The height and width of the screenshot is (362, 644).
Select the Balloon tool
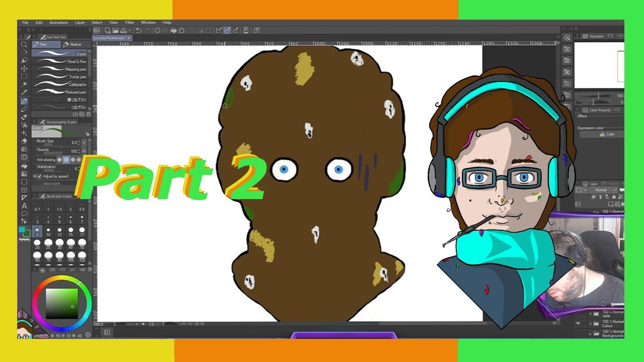coord(24,213)
